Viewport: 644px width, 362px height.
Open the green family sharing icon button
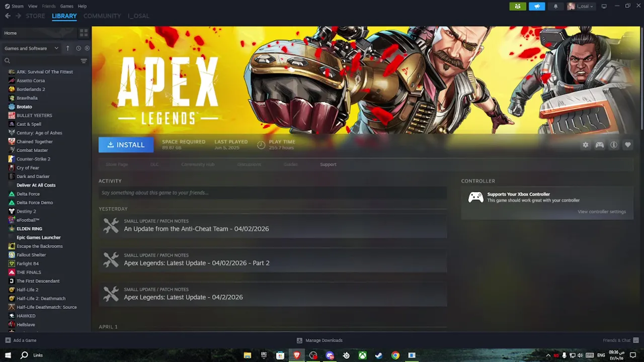(518, 6)
